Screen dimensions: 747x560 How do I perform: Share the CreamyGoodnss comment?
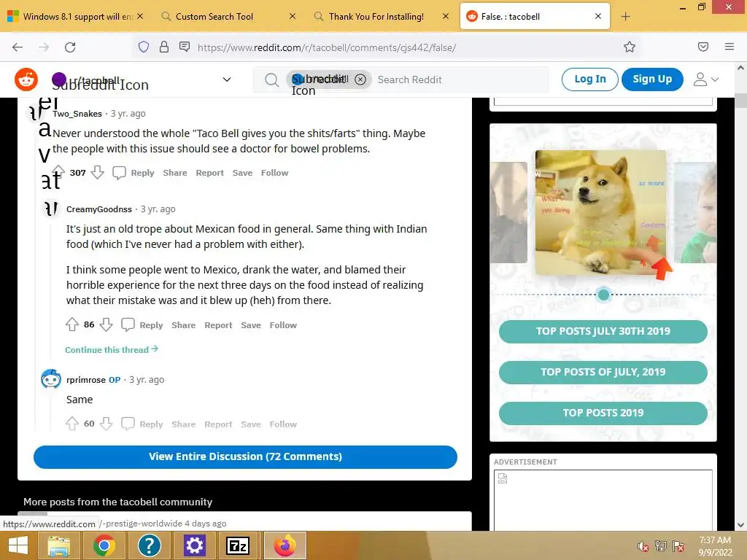[183, 325]
